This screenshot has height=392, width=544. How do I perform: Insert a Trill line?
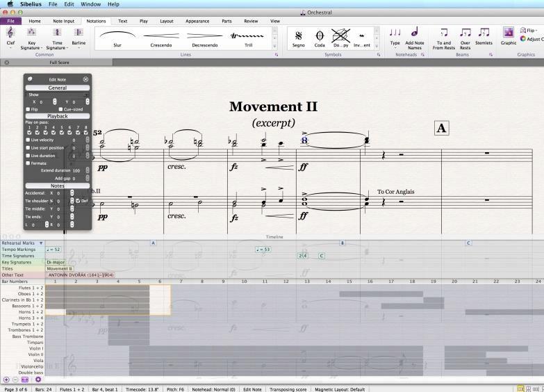[249, 38]
